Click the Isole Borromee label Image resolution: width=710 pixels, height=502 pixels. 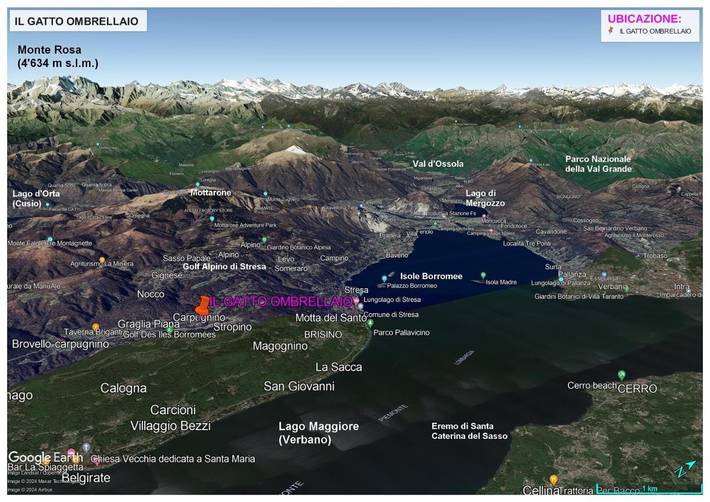coord(431,276)
